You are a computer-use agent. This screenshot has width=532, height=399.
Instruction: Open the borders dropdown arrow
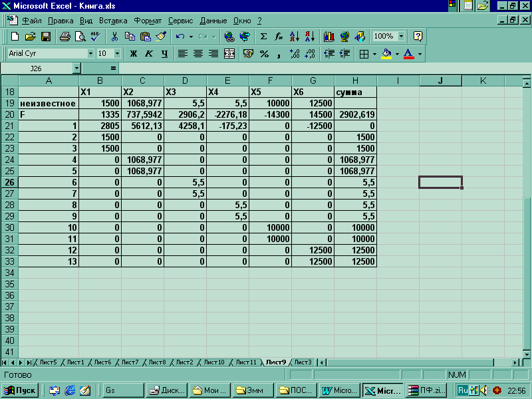[x=374, y=54]
